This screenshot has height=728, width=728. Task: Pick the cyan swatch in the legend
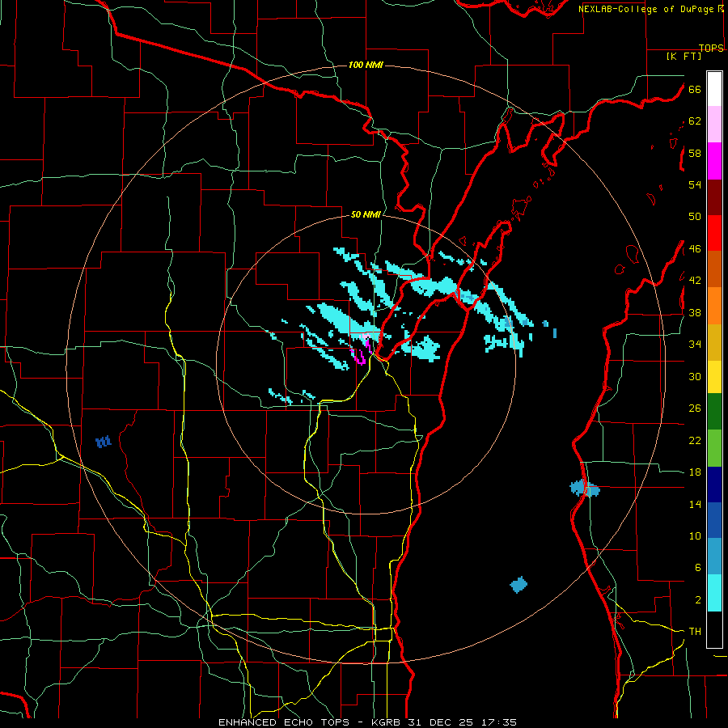pyautogui.click(x=714, y=593)
